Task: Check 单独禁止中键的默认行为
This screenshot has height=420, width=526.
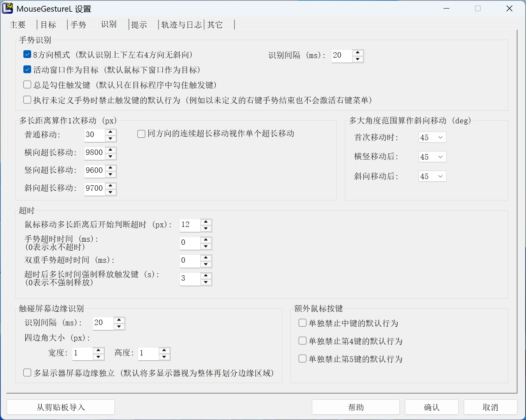Action: [303, 323]
